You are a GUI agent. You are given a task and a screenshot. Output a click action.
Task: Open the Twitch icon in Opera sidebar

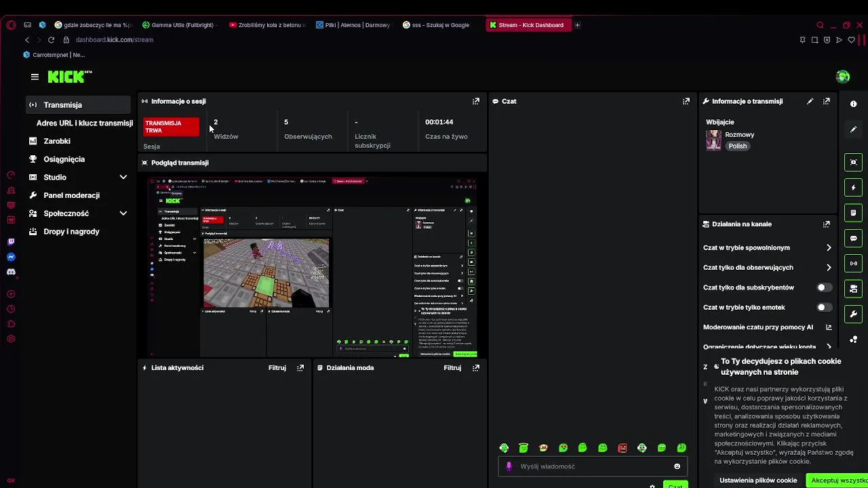[x=11, y=242]
